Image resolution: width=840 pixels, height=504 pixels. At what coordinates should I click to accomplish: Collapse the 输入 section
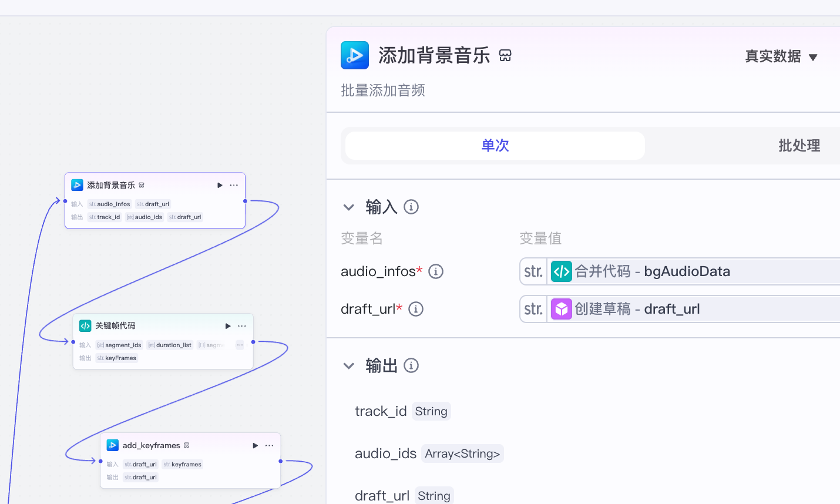pos(349,207)
